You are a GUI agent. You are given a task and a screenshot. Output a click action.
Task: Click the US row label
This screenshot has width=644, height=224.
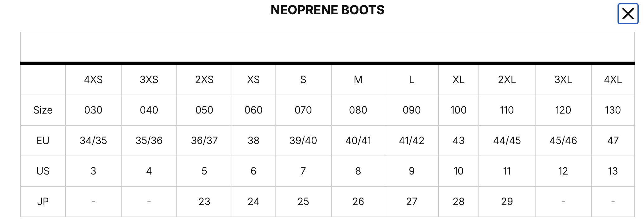(43, 171)
